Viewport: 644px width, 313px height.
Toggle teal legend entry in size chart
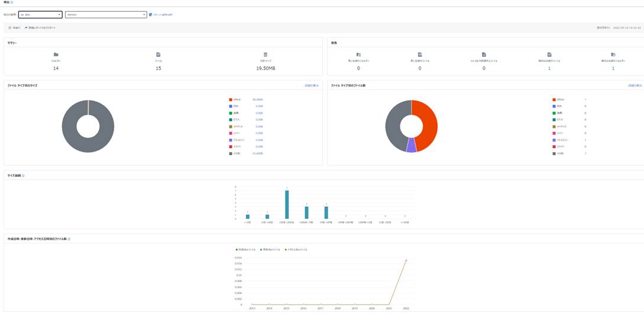pyautogui.click(x=231, y=120)
